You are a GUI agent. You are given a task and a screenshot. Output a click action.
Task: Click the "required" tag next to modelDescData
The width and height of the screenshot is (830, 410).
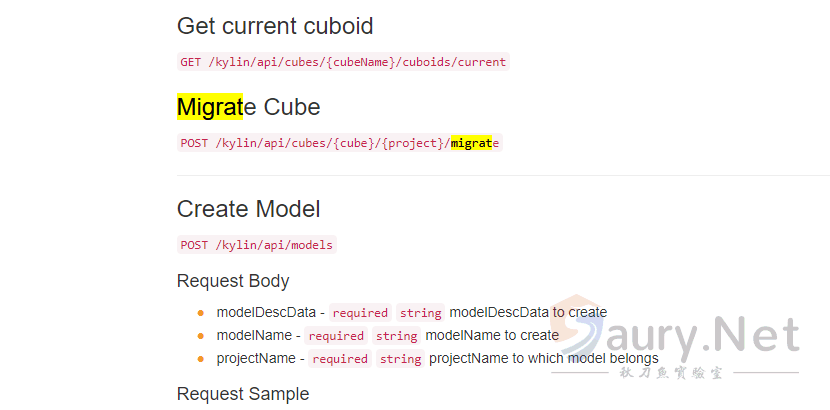360,313
